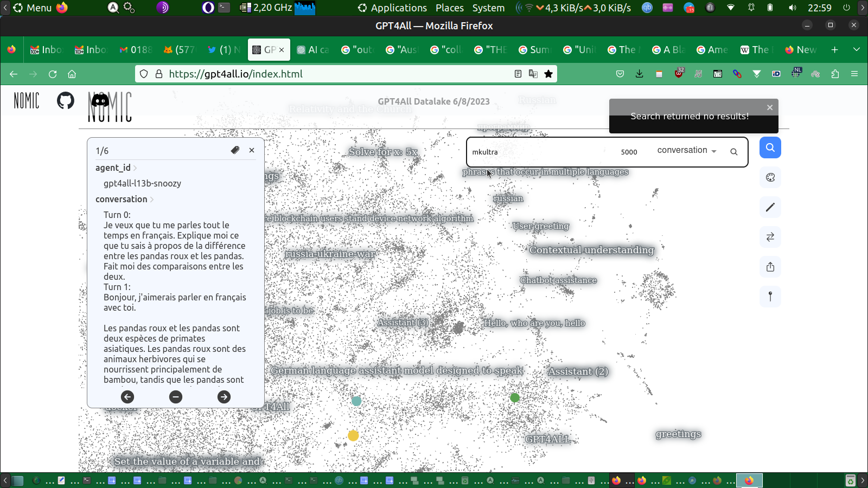The image size is (868, 488).
Task: Open the Firefox home page
Action: (x=72, y=74)
